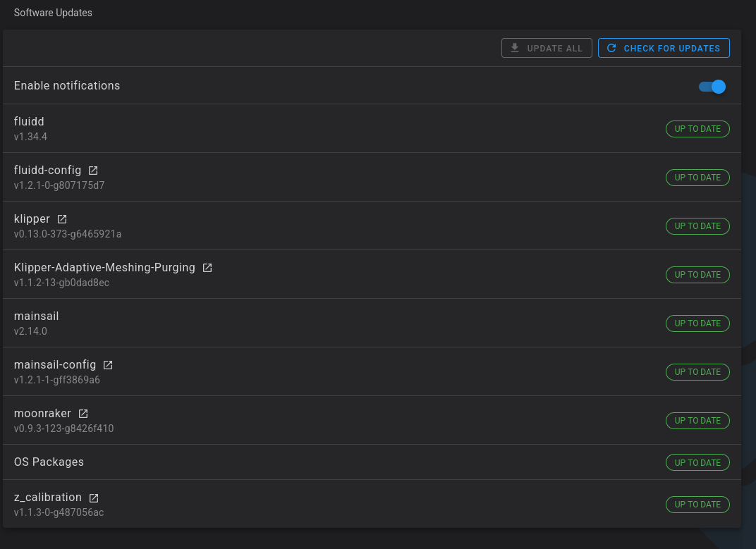Select fluidd-config version v1.2.1-0-g807175d7
Screen dimensions: 756x549
pos(59,185)
